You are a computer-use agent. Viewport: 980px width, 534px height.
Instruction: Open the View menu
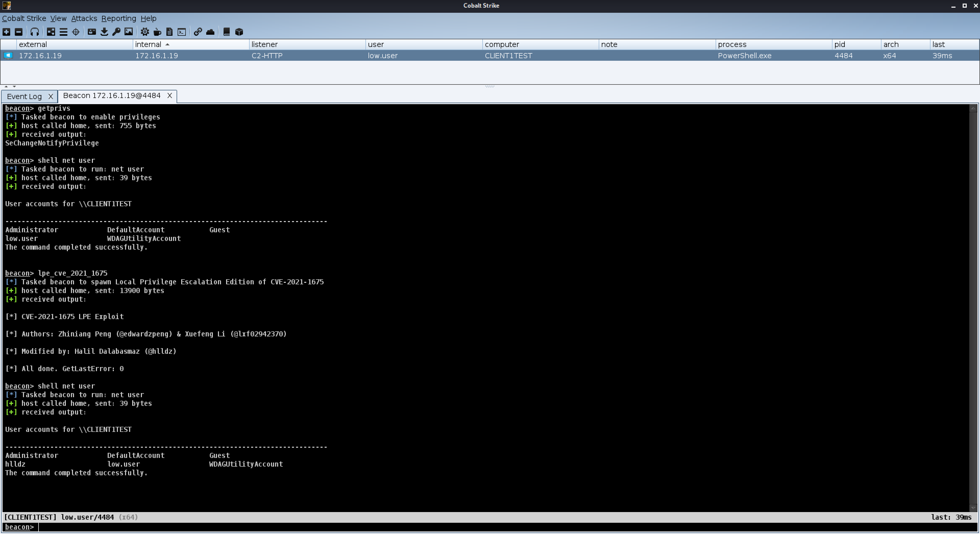pyautogui.click(x=58, y=18)
